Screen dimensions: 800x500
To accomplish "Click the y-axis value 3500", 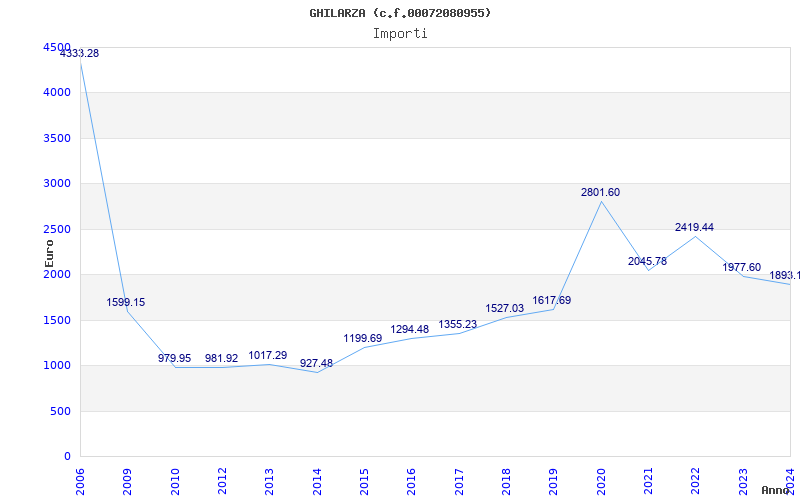I will click(x=57, y=138).
